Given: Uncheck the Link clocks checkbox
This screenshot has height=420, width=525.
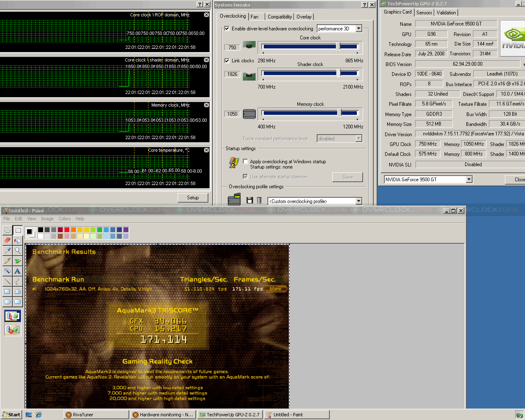Looking at the screenshot, I should tap(227, 61).
